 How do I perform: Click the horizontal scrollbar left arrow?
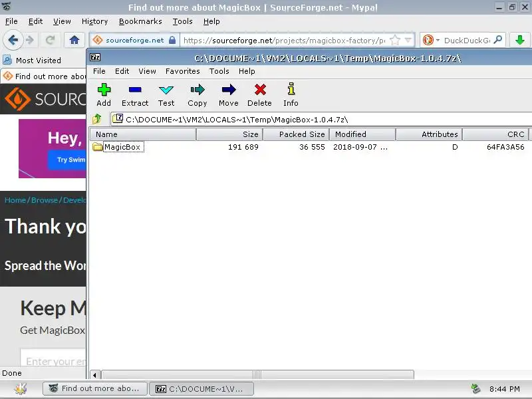[x=95, y=375]
